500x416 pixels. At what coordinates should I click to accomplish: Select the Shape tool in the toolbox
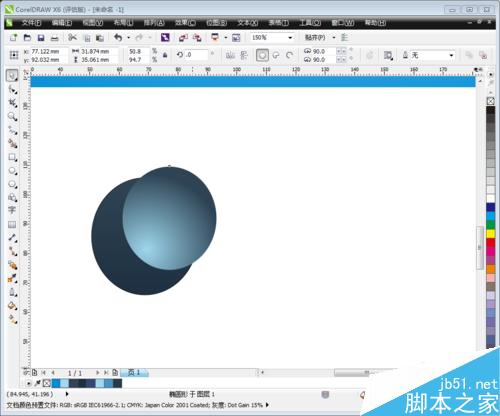point(13,90)
